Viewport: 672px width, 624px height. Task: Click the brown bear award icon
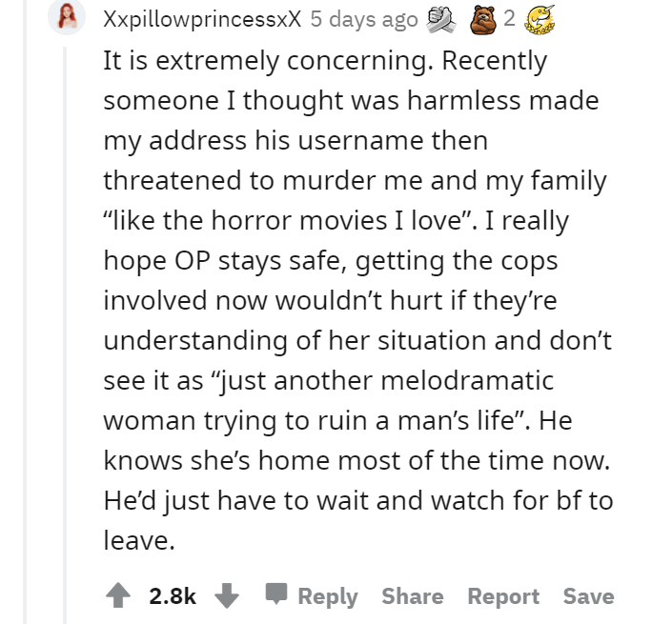(484, 20)
